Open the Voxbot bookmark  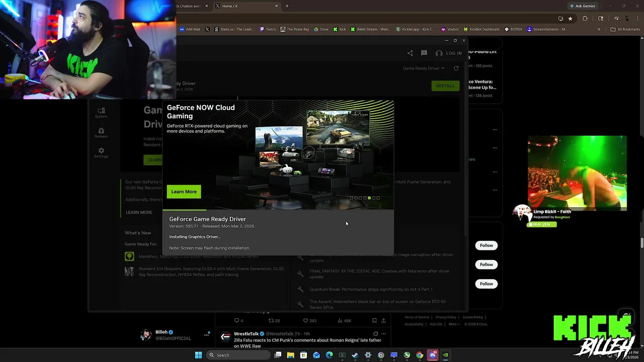click(450, 29)
